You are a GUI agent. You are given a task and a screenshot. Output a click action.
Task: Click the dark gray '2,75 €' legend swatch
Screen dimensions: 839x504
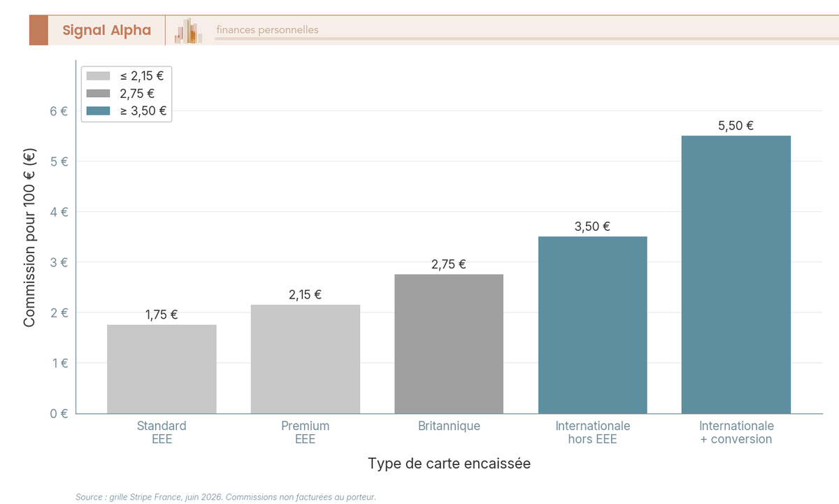(x=99, y=93)
